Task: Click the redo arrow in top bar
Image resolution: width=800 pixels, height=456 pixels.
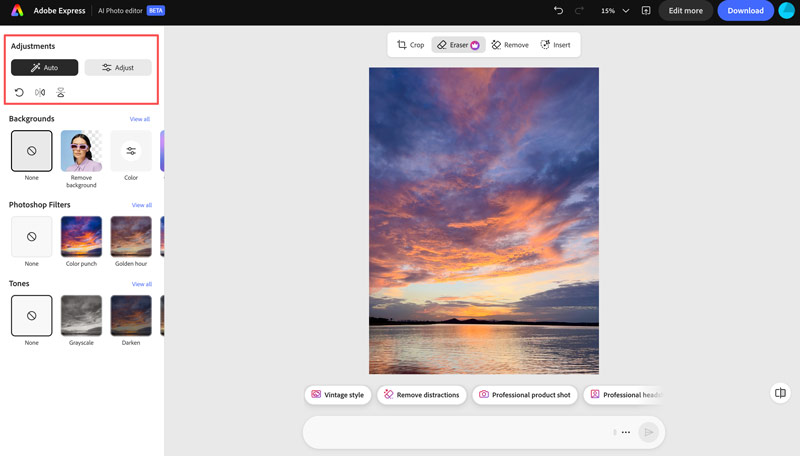Action: [x=579, y=10]
